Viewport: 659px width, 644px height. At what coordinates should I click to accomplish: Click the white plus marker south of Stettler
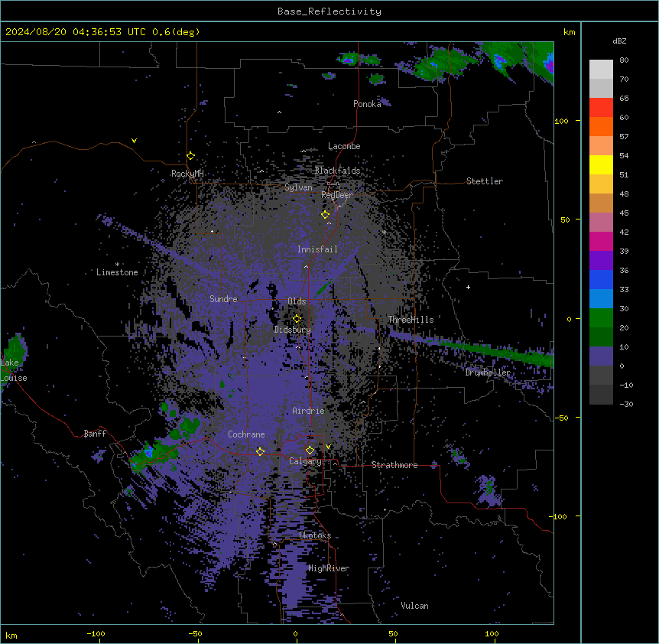pos(468,287)
